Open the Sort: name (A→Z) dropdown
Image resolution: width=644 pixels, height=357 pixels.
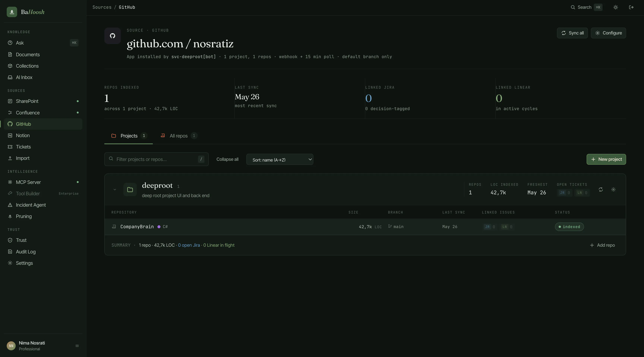[280, 159]
